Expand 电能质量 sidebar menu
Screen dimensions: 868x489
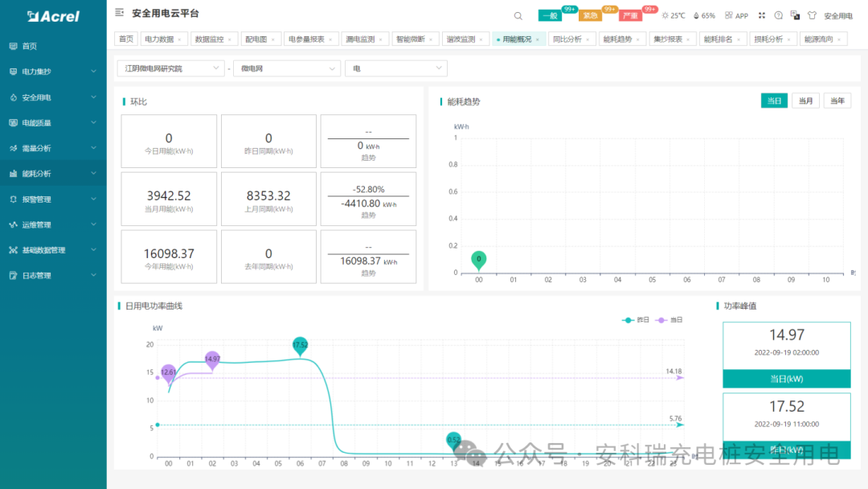pos(93,123)
